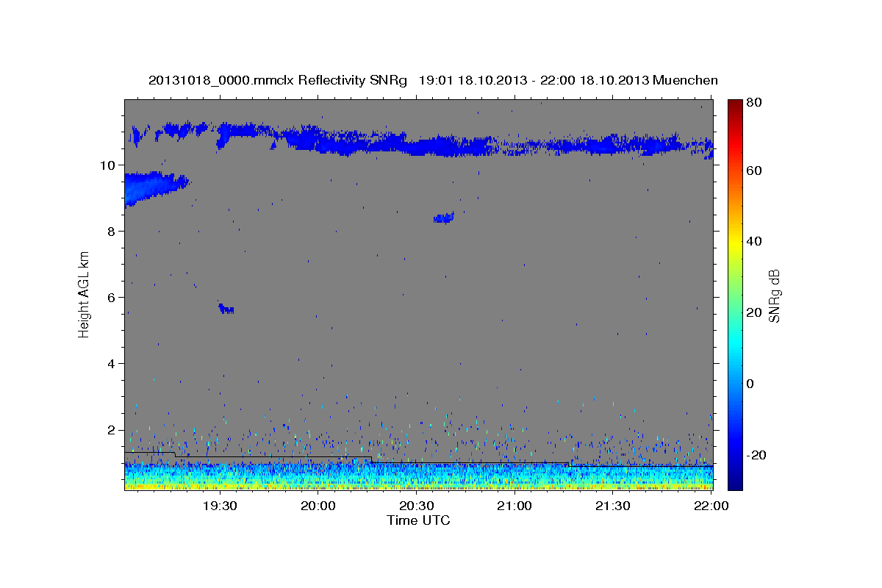This screenshot has width=882, height=588.
Task: Click the 19:30 time tick label
Action: pyautogui.click(x=219, y=506)
